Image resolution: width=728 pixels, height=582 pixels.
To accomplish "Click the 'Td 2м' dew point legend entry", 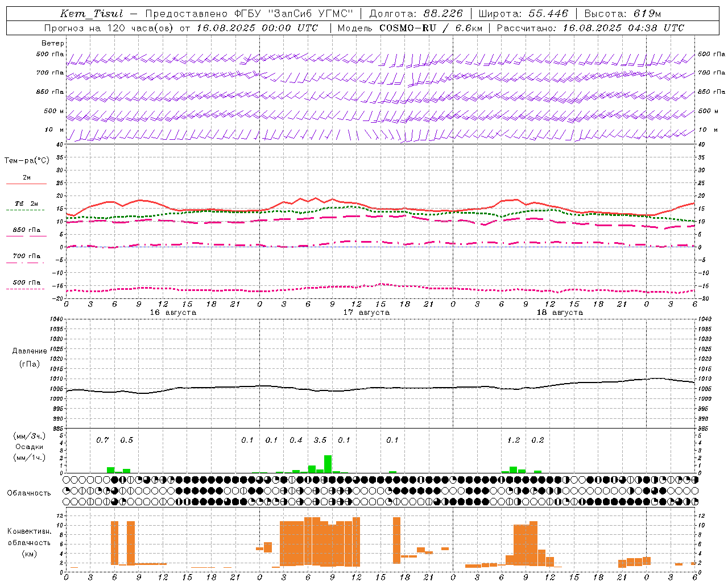I will click(26, 203).
